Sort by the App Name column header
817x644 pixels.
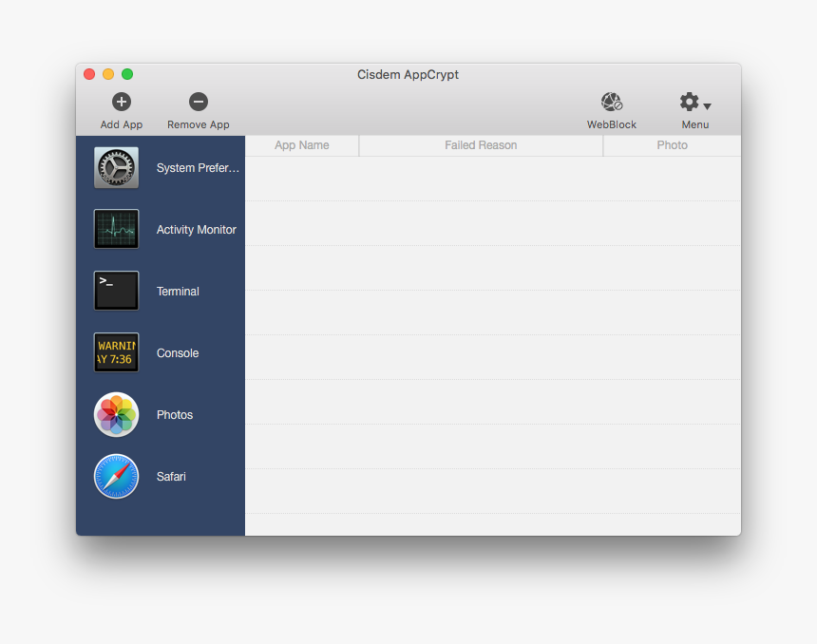pyautogui.click(x=302, y=145)
